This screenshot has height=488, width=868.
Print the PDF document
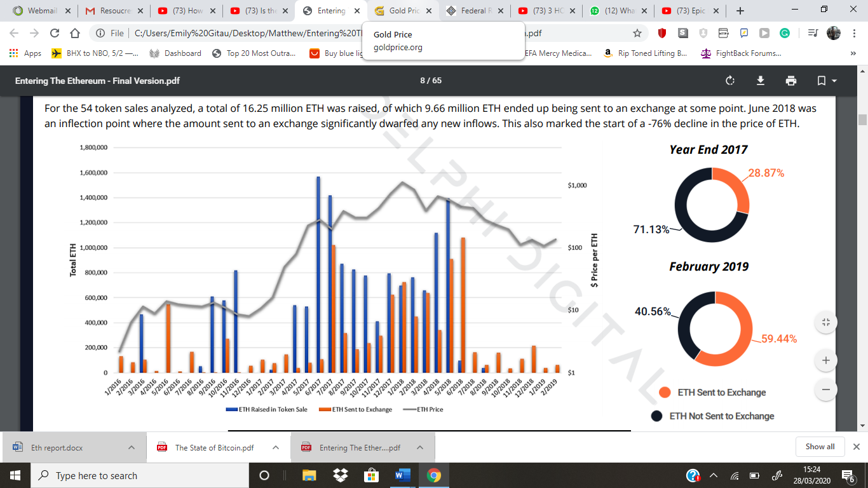pyautogui.click(x=791, y=81)
